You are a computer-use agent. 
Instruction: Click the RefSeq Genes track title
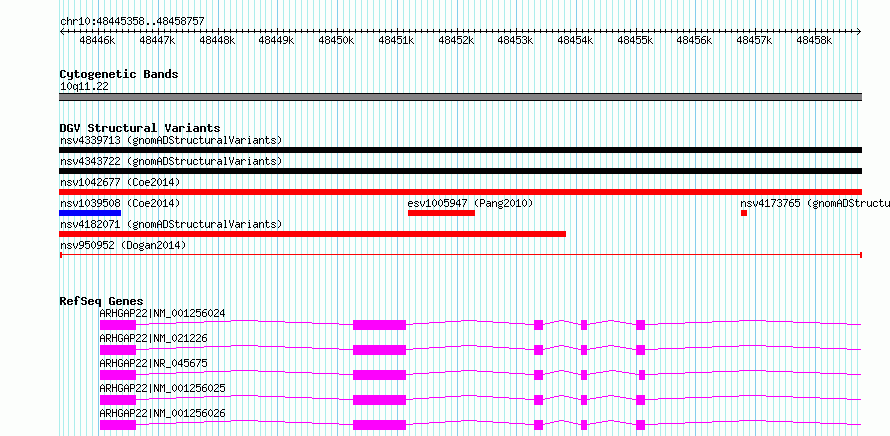[x=102, y=301]
